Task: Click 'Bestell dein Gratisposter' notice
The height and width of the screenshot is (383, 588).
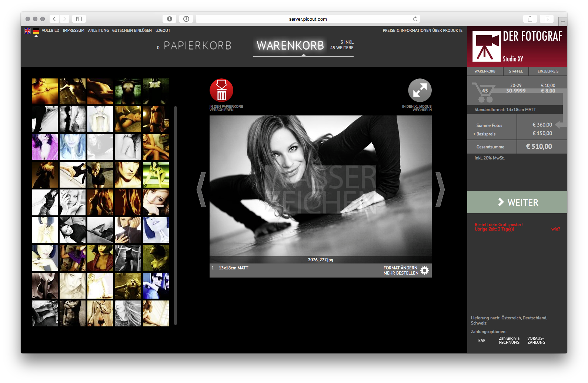Action: pyautogui.click(x=499, y=225)
